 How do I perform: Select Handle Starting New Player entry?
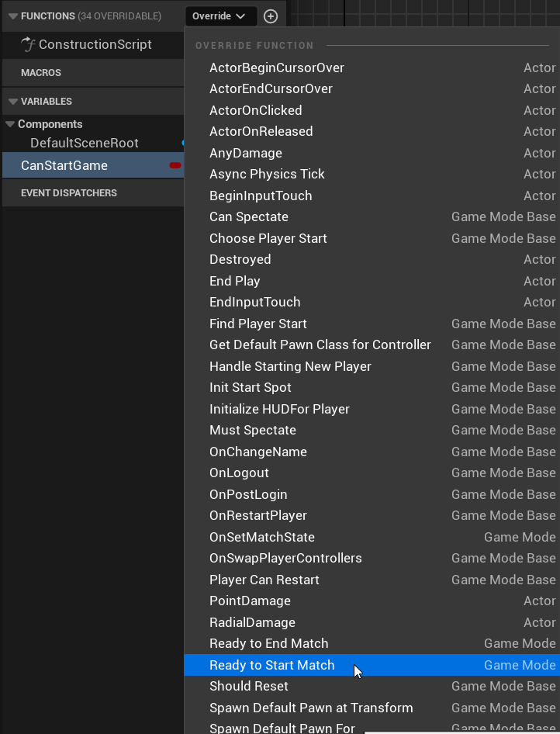pyautogui.click(x=290, y=366)
